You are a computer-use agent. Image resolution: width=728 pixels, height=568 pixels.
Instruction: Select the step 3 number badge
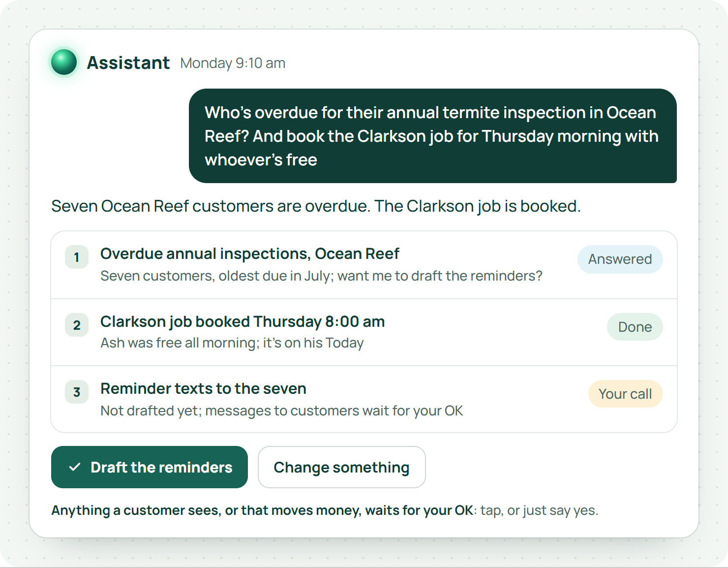[x=77, y=392]
